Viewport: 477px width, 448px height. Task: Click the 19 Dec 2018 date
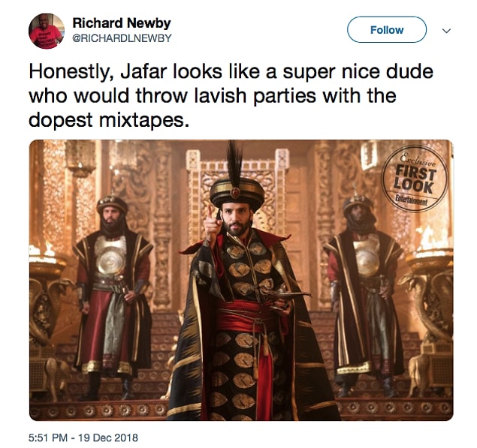click(x=108, y=437)
